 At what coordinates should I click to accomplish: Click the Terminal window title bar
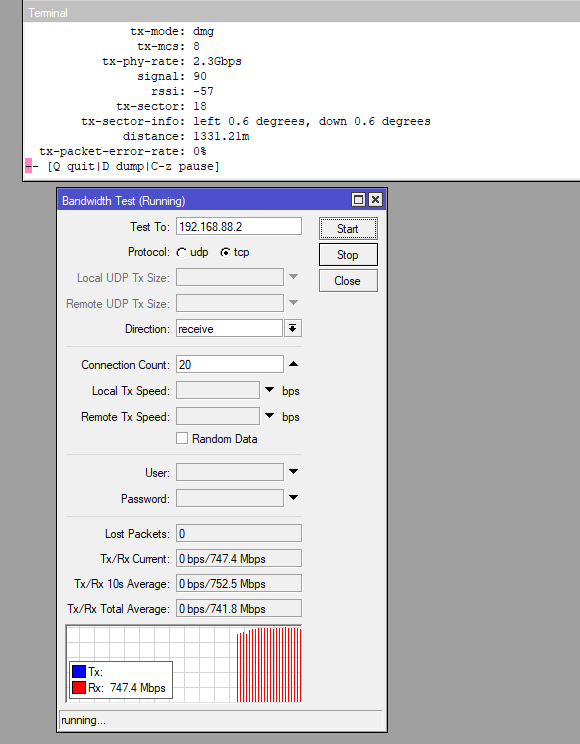coord(302,12)
